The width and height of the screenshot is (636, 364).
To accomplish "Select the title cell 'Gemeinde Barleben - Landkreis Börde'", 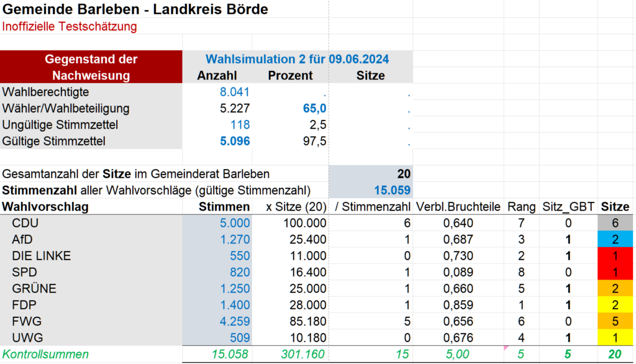I will point(135,9).
